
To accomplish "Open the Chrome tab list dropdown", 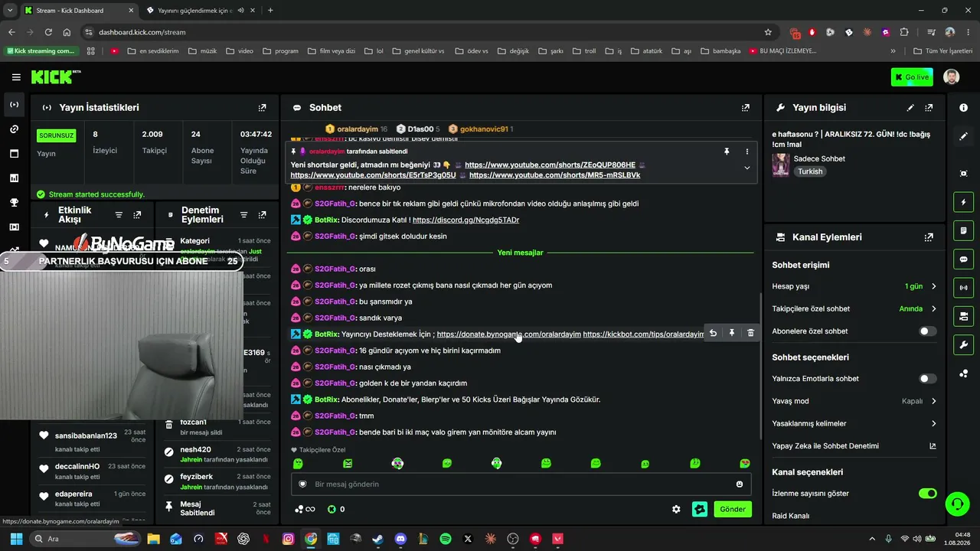I will tap(10, 10).
